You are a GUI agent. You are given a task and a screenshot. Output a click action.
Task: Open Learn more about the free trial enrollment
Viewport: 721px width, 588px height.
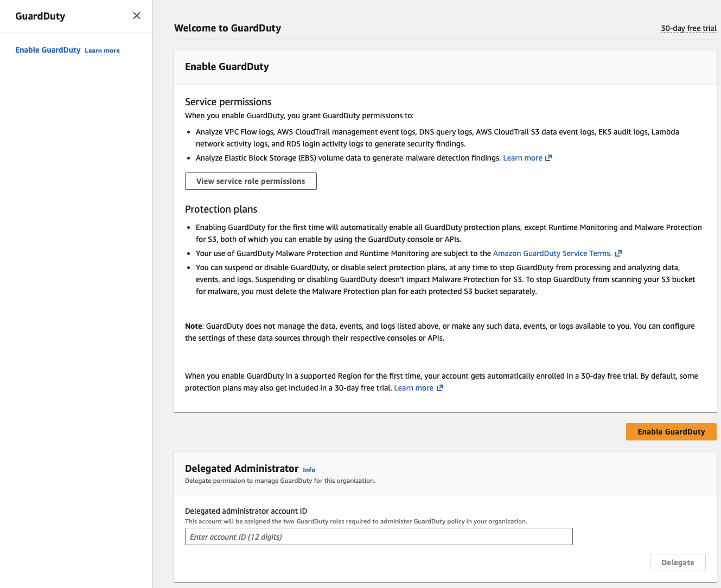413,388
